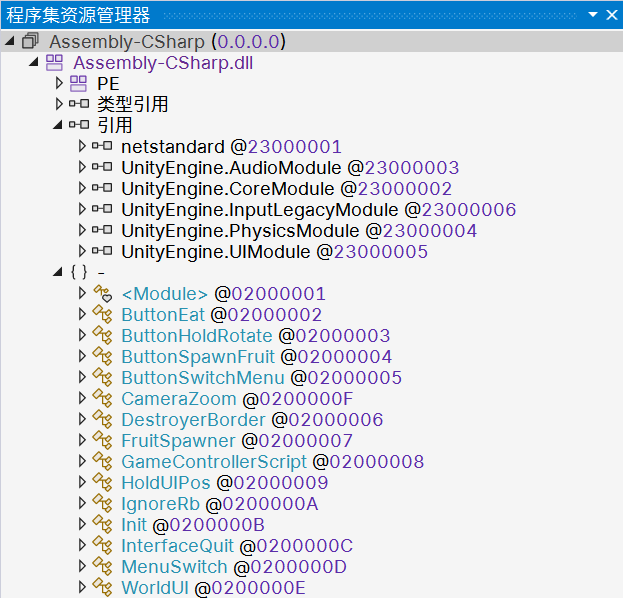Click the 引用 folder reference icon
The image size is (623, 598).
(79, 124)
